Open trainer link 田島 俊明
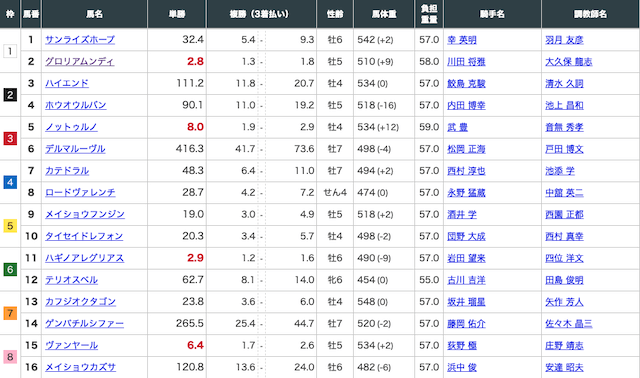Image resolution: width=640 pixels, height=378 pixels. [x=564, y=280]
